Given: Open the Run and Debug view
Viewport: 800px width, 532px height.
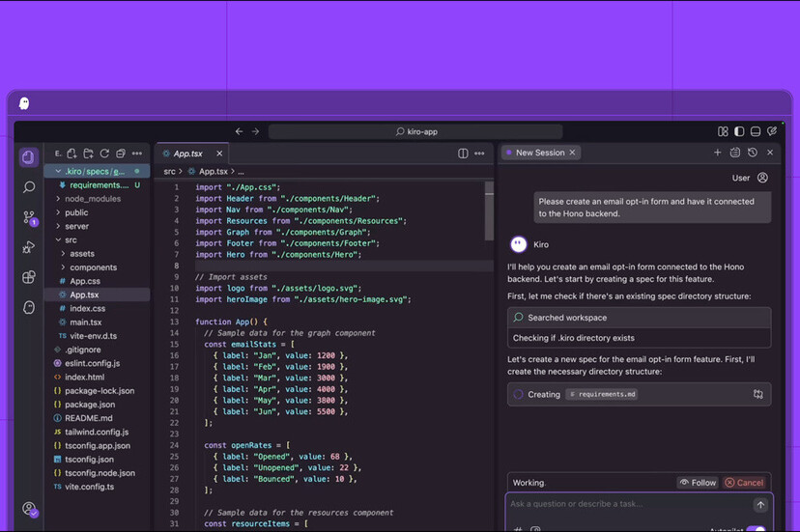Looking at the screenshot, I should pyautogui.click(x=29, y=247).
